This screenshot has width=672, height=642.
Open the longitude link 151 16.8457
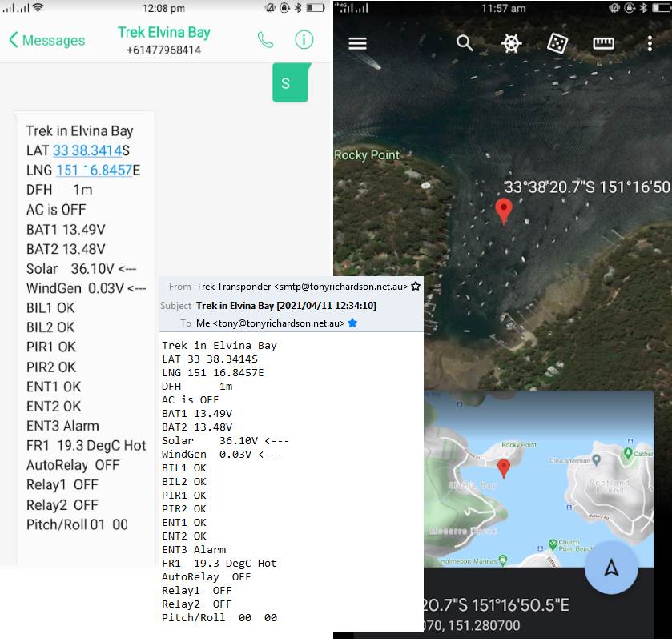point(94,170)
